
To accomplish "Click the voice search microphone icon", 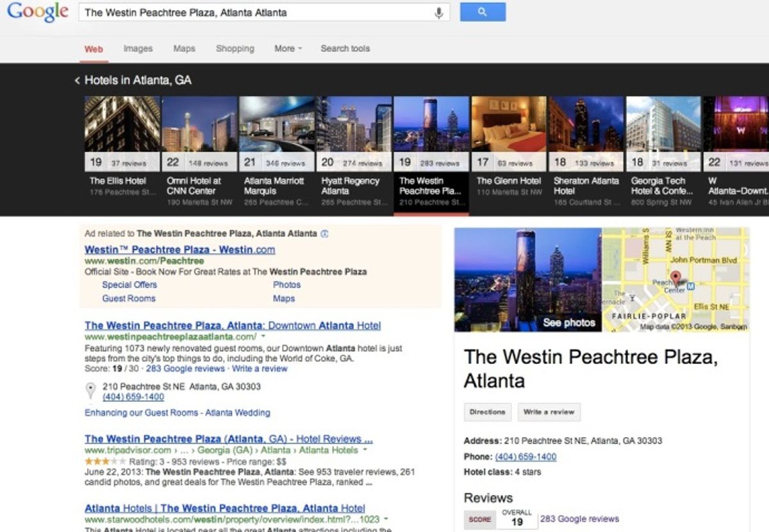I will coord(439,12).
